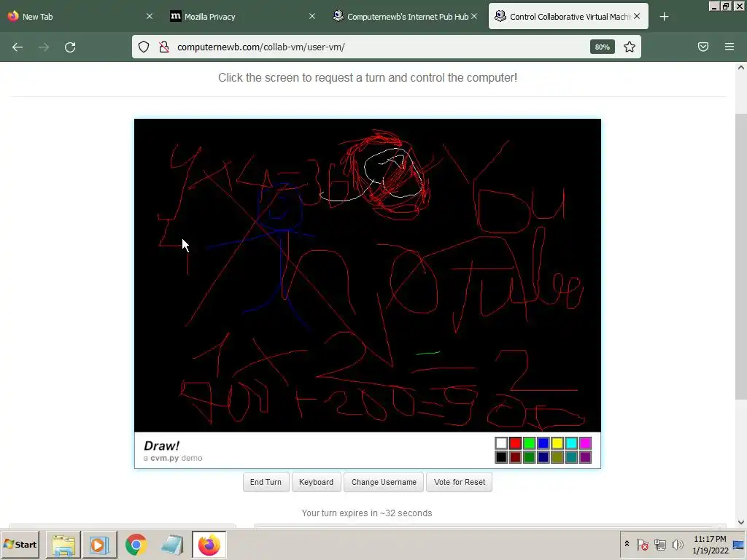
Task: Open the Keyboard button
Action: (317, 482)
